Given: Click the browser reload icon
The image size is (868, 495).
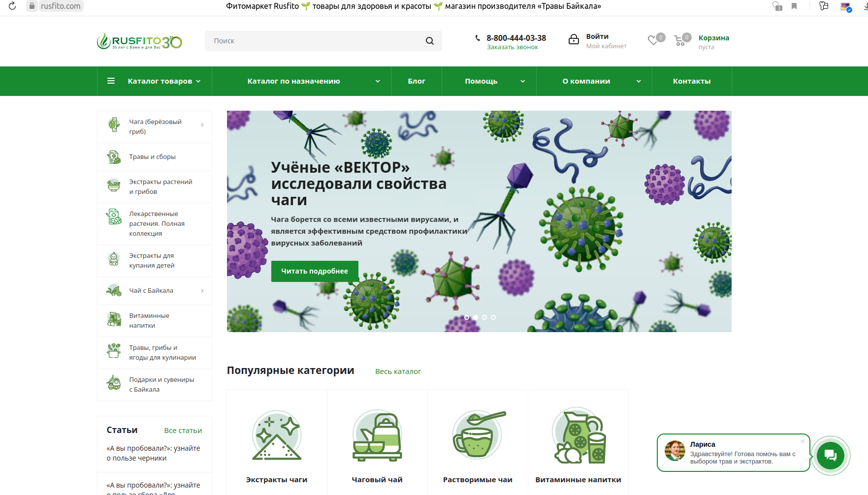Looking at the screenshot, I should click(12, 6).
